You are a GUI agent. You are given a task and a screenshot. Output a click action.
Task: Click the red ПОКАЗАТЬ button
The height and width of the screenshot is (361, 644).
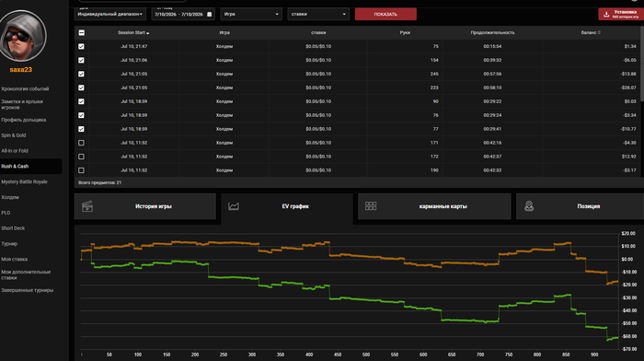click(x=385, y=14)
